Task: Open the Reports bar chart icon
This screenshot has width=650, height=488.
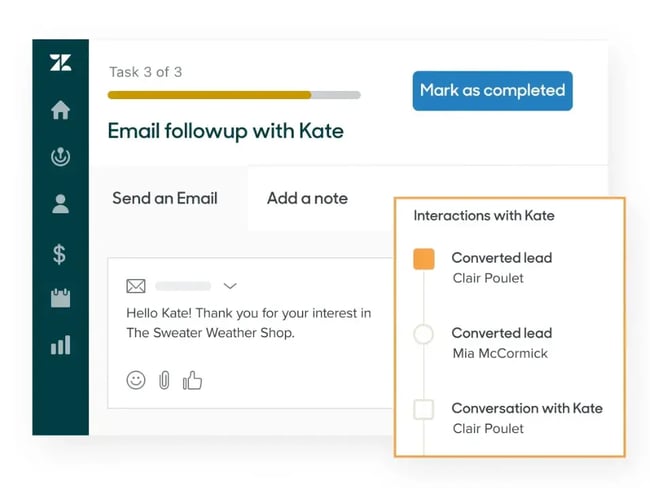Action: coord(61,345)
